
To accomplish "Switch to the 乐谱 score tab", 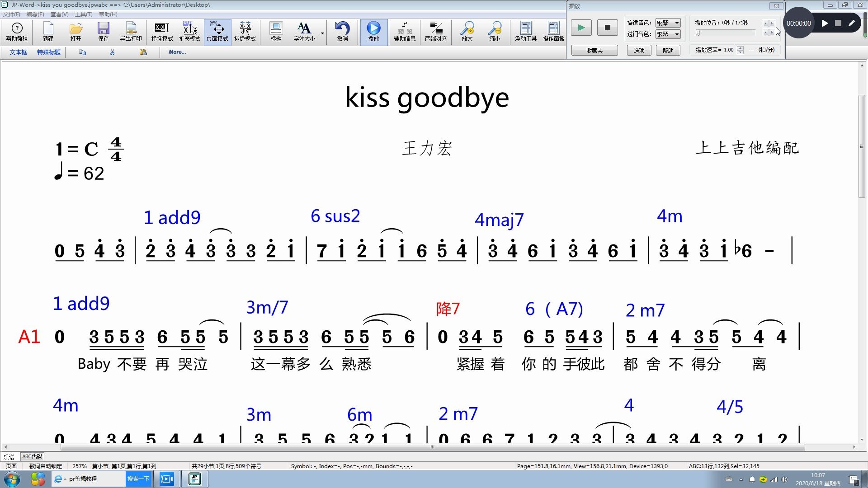I will coord(9,456).
